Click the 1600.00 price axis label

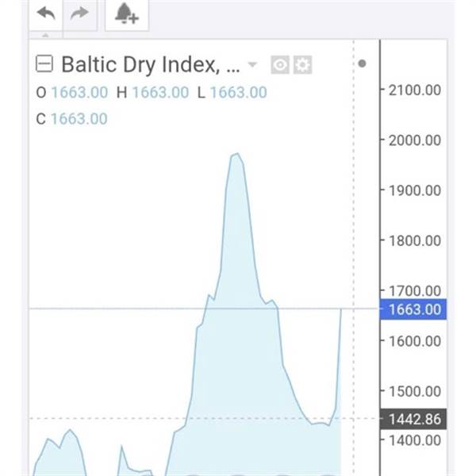pos(415,341)
